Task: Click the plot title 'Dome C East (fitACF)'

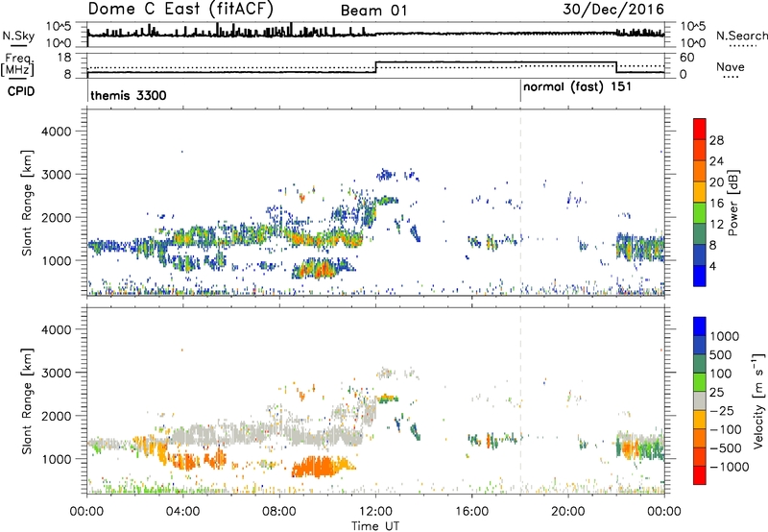Action: (x=180, y=9)
